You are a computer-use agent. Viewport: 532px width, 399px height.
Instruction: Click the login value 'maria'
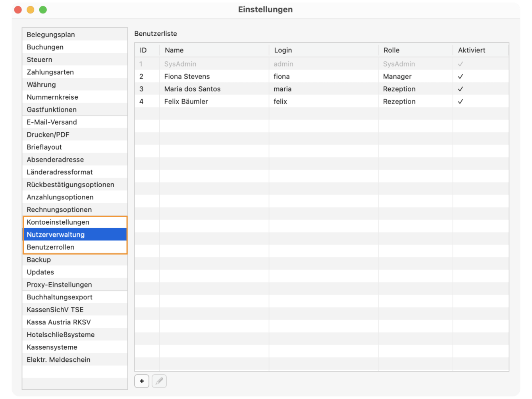pyautogui.click(x=283, y=89)
